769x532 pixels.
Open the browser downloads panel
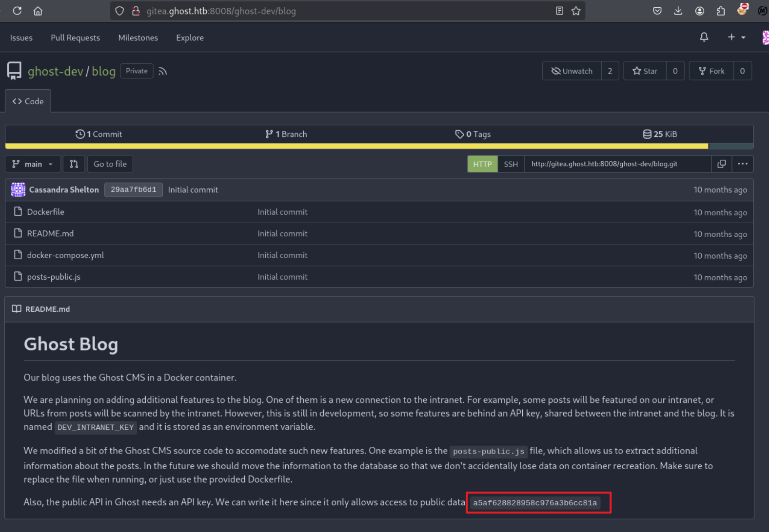(678, 11)
